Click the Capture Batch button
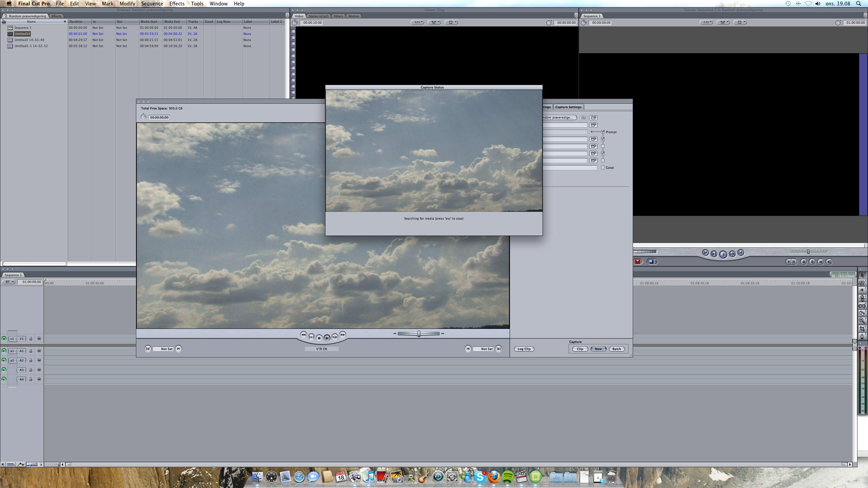The image size is (868, 488). click(617, 349)
